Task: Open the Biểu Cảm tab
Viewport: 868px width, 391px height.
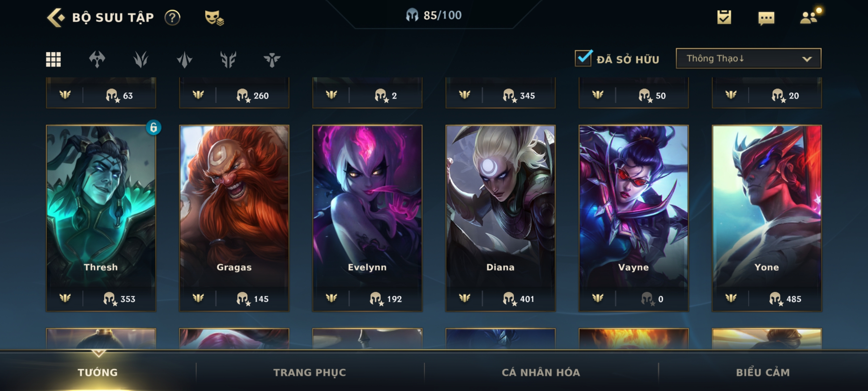Action: click(x=763, y=372)
